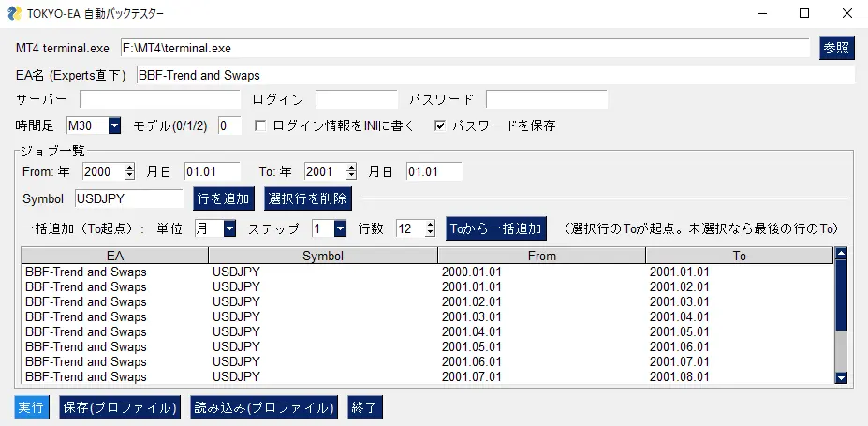Maximize the TOKYO-EA window
868x426 pixels.
pyautogui.click(x=804, y=14)
